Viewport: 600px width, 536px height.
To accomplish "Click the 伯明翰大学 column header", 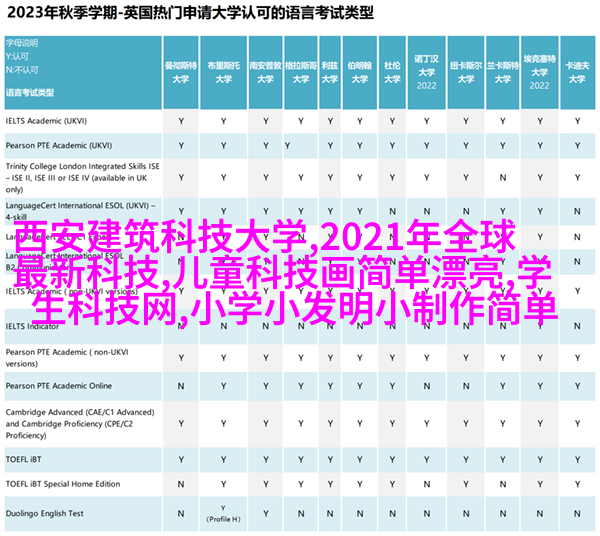I will pyautogui.click(x=360, y=72).
